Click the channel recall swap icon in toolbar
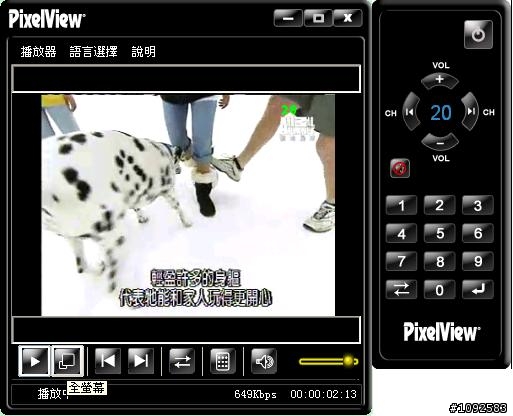The image size is (513, 416). click(182, 361)
